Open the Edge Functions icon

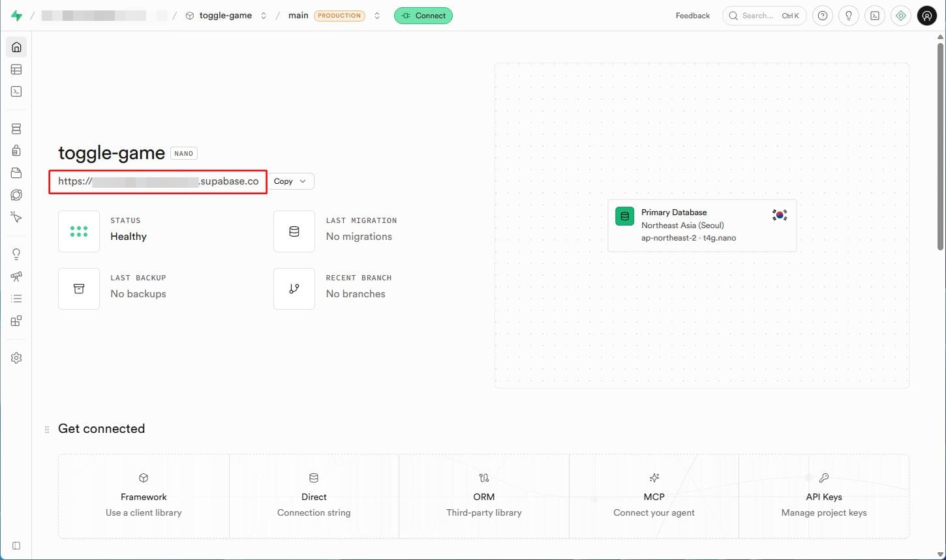[x=16, y=195]
